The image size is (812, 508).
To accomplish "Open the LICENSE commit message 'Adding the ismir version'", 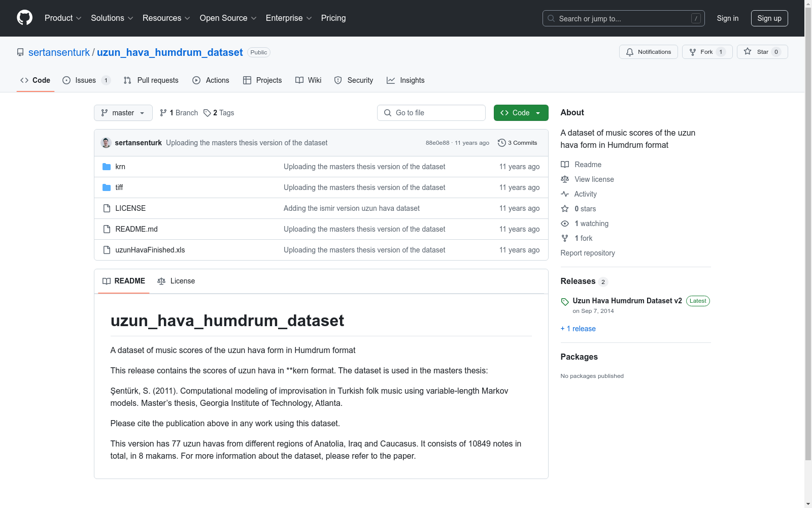I will 352,208.
